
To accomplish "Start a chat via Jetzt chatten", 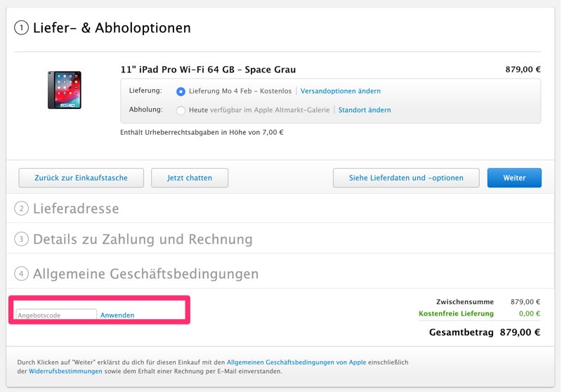I will [x=190, y=178].
